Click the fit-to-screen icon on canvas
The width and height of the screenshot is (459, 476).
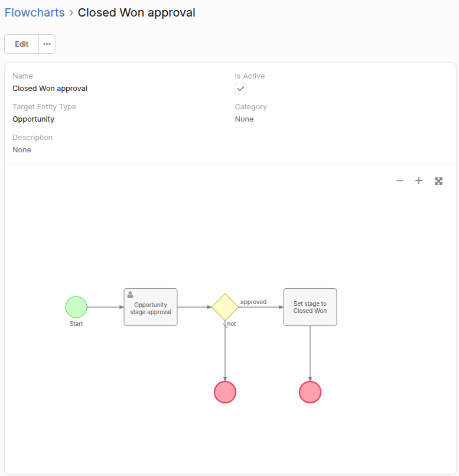coord(438,181)
